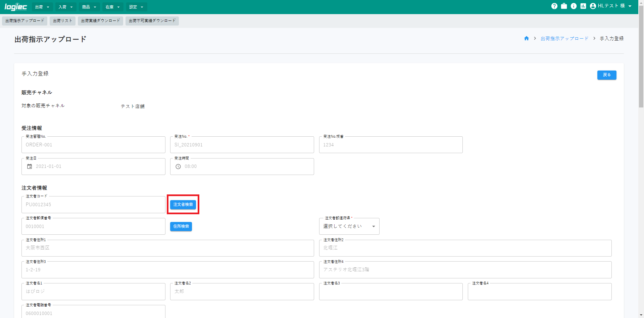This screenshot has width=644, height=318.
Task: Open the help question-mark icon
Action: (x=554, y=6)
